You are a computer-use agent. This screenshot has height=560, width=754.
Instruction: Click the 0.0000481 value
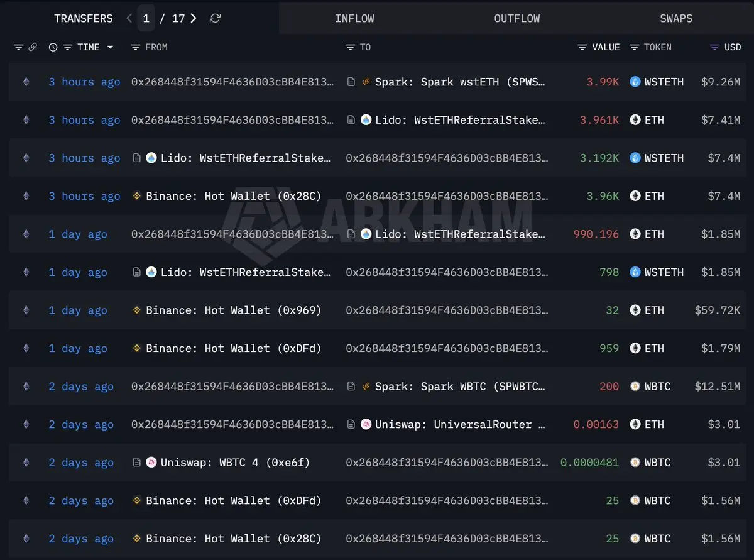(x=589, y=463)
